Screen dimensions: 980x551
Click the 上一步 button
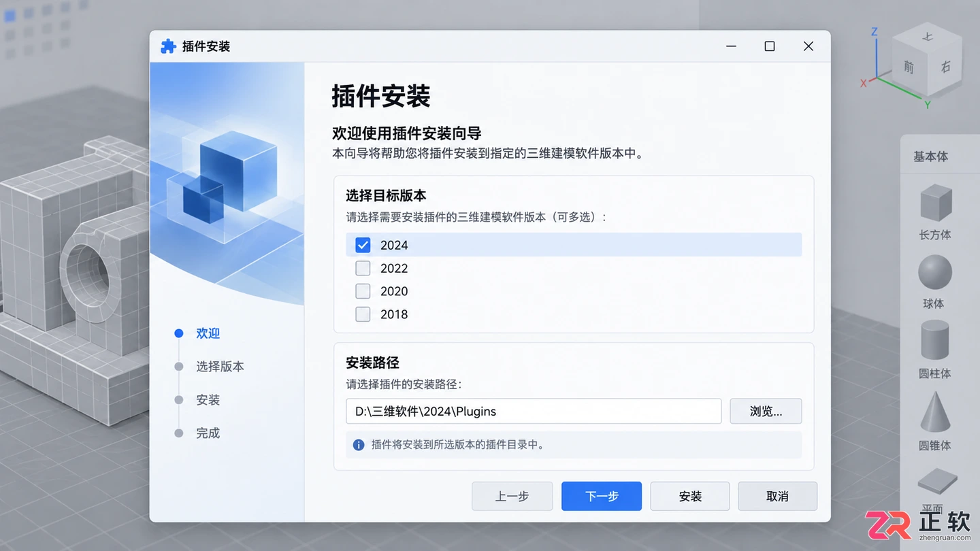click(x=512, y=497)
